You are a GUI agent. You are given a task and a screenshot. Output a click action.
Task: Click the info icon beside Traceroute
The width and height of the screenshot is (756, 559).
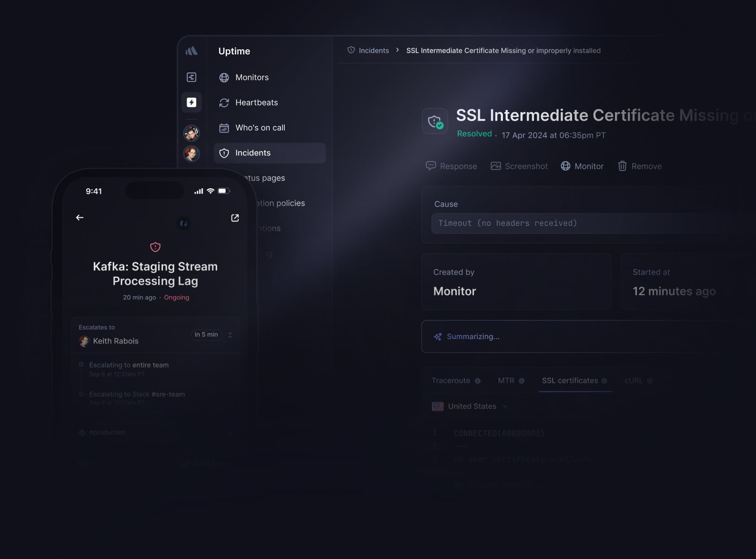point(478,381)
